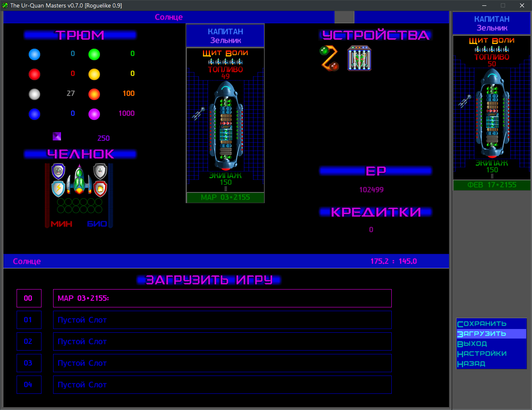Select save slot number 00
532x410 pixels.
point(29,298)
